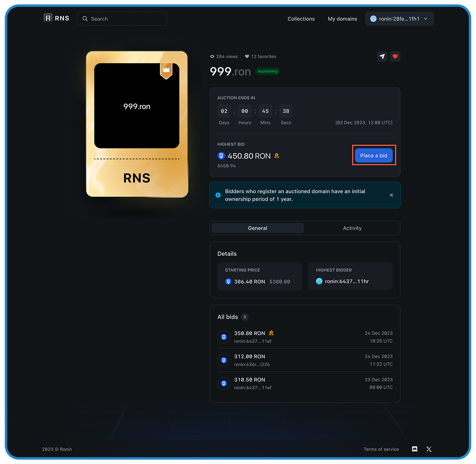Open My domains page
This screenshot has height=464, width=476.
342,19
